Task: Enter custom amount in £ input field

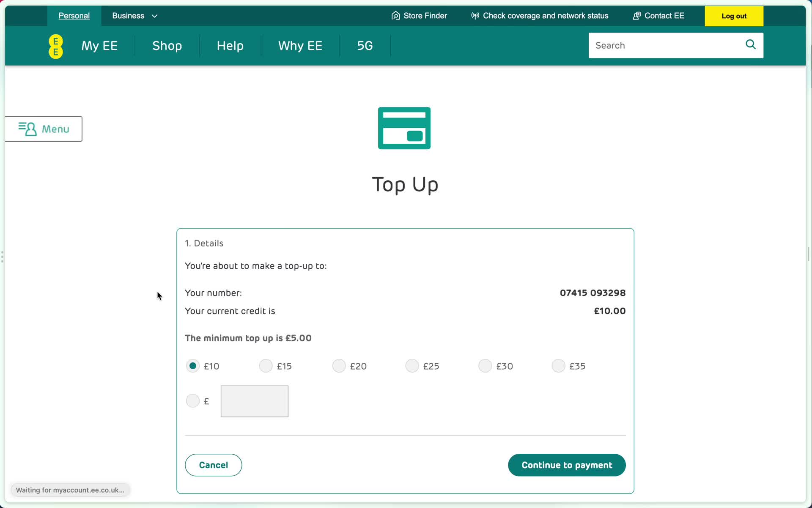Action: pyautogui.click(x=254, y=401)
